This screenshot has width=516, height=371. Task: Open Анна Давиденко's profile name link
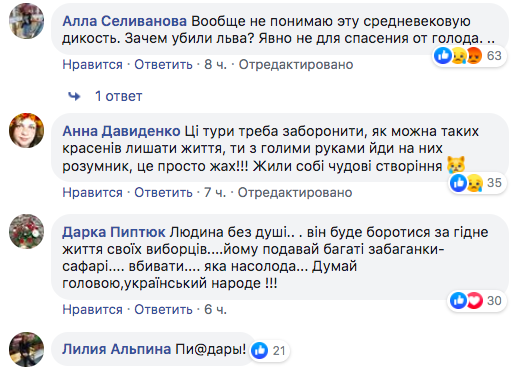(x=121, y=131)
